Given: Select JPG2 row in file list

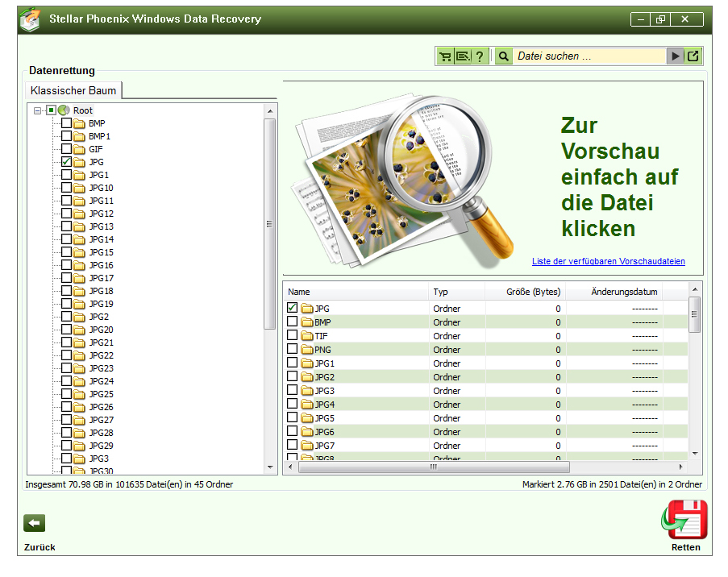Looking at the screenshot, I should tap(485, 377).
